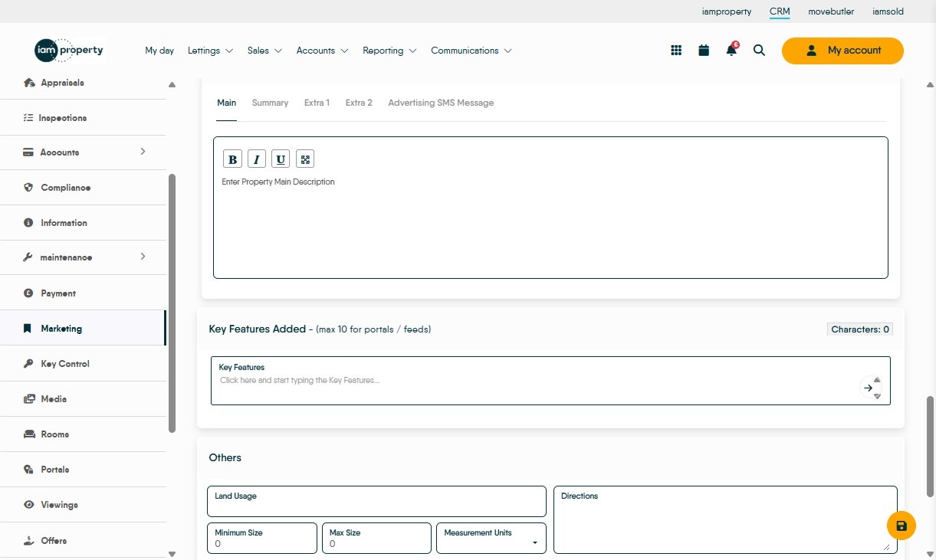Open the calendar icon in header

pos(704,51)
